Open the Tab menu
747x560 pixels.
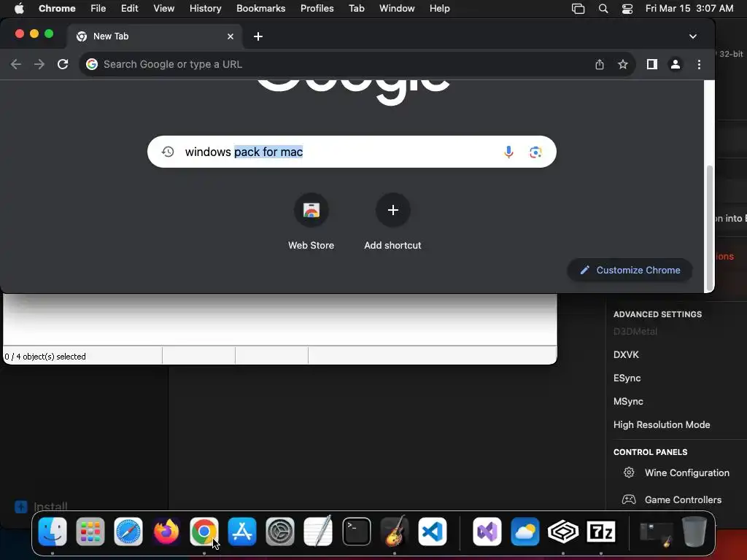[x=356, y=9]
